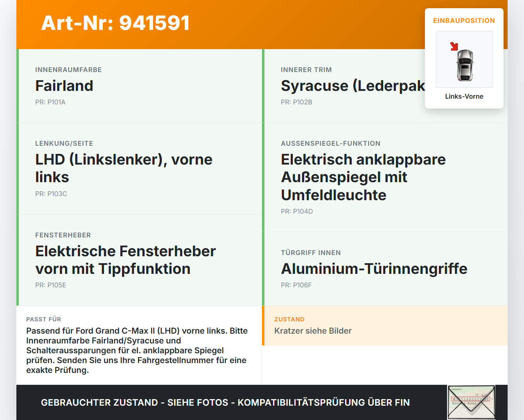Open the envelope stamp thumbnail
Viewport: 524px width, 420px height.
click(x=471, y=402)
